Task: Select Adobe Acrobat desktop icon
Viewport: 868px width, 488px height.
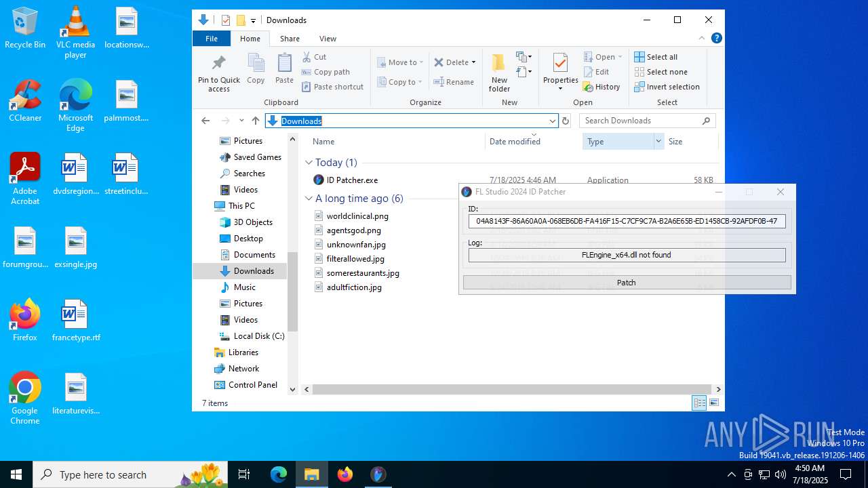Action: 25,179
